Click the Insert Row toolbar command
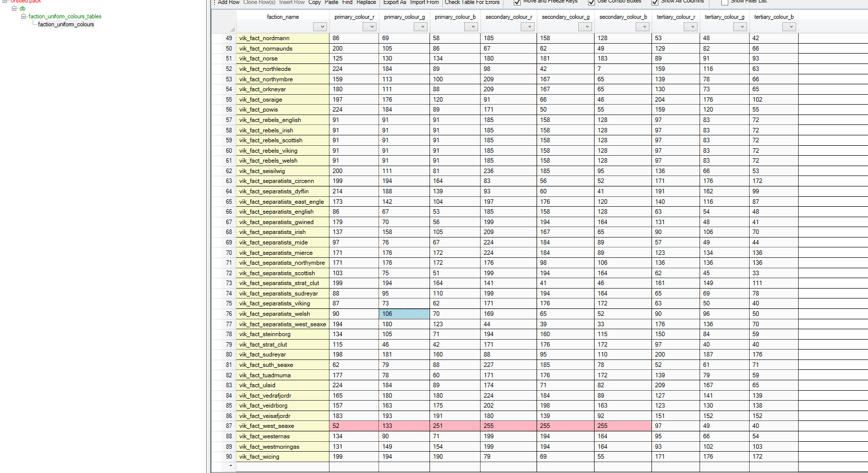The width and height of the screenshot is (868, 473). click(x=292, y=2)
